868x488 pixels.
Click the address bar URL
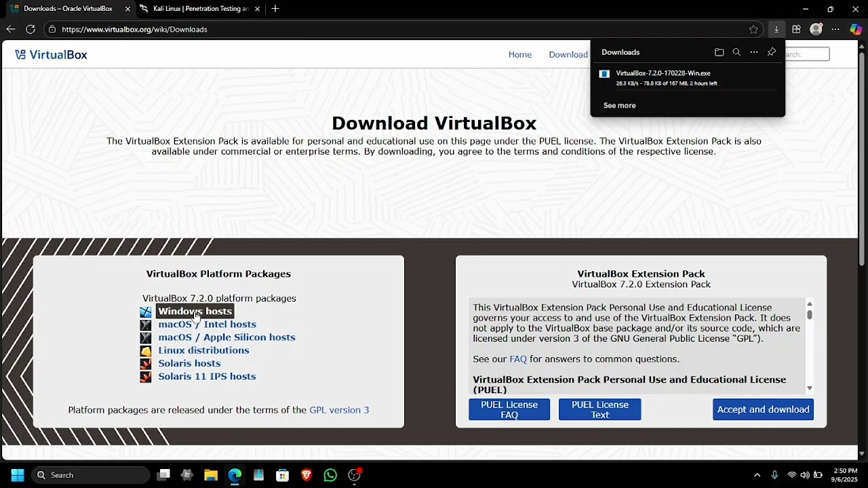[134, 29]
